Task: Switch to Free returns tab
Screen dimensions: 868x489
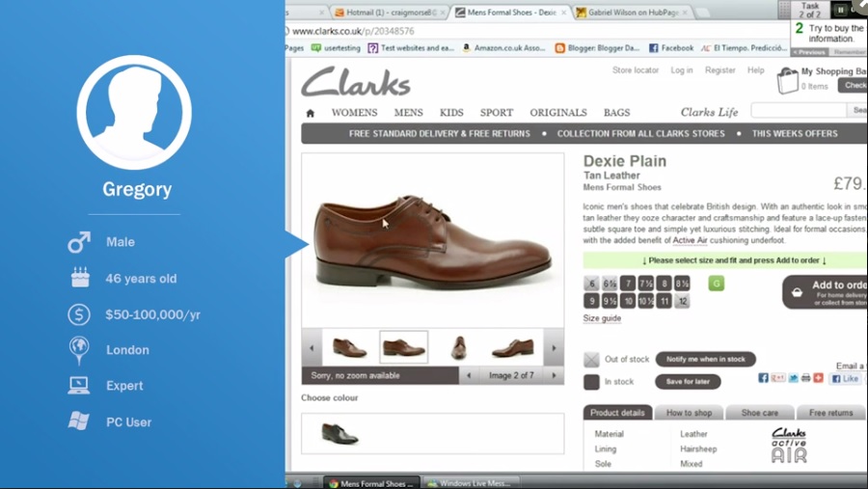Action: click(830, 413)
